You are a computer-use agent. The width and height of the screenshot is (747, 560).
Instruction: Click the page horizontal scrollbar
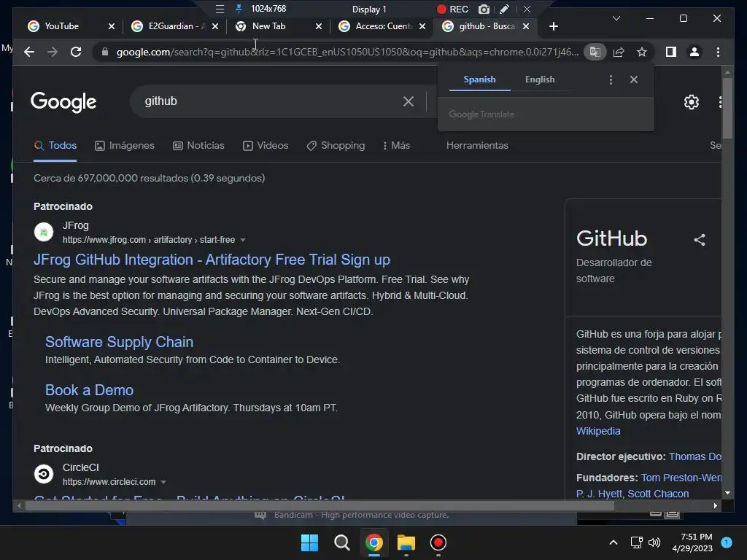click(x=320, y=506)
